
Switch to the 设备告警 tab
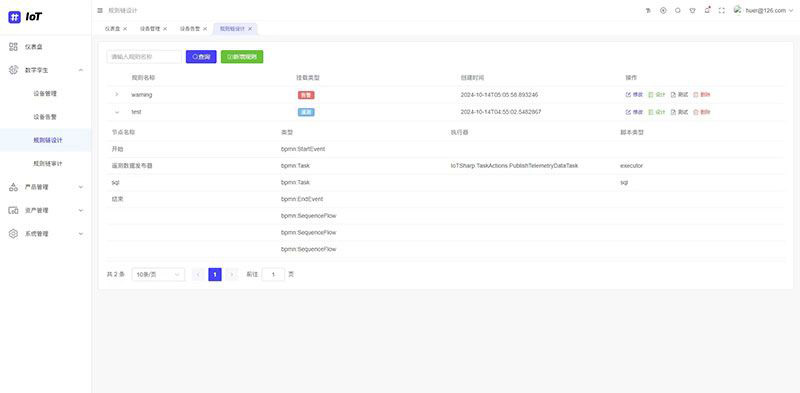[190, 29]
